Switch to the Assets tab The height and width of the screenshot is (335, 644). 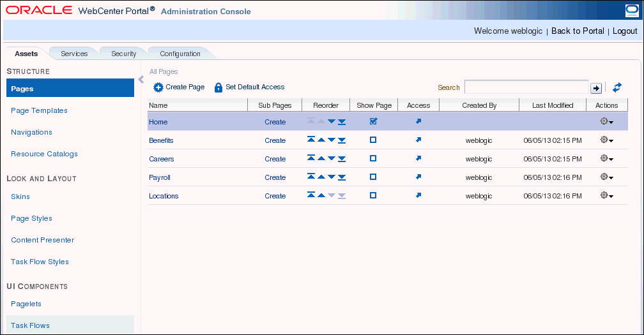click(x=26, y=54)
